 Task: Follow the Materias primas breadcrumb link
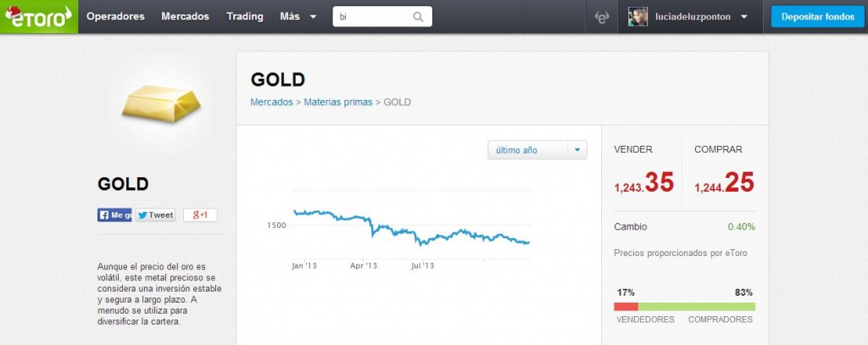[338, 103]
